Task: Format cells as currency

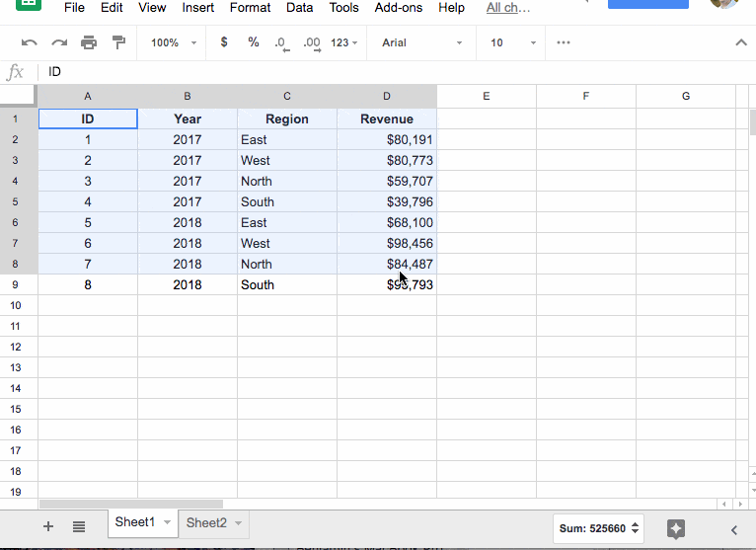Action: pos(224,42)
